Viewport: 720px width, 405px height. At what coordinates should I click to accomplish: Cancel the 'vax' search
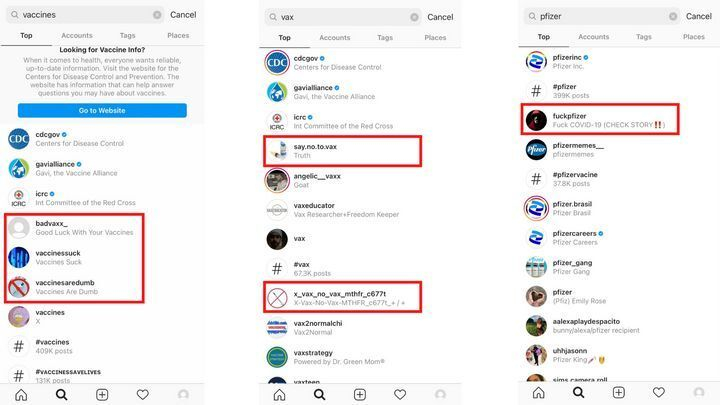[x=440, y=17]
